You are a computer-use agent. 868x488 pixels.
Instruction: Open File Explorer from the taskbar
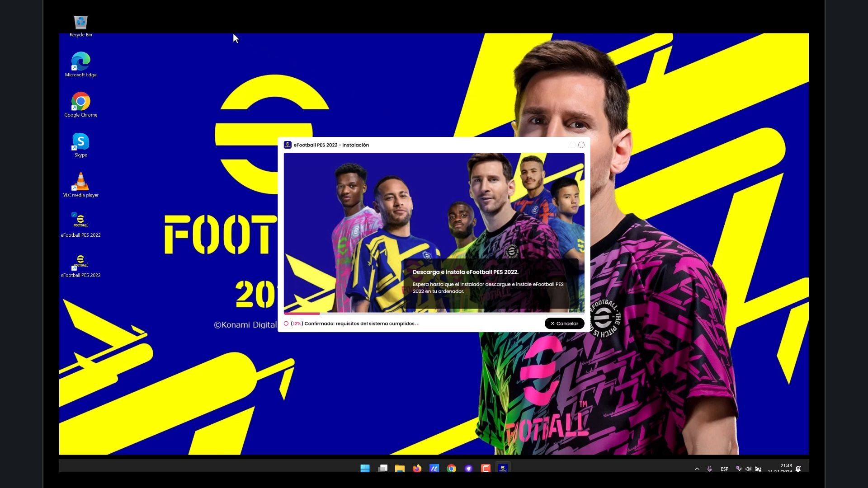pyautogui.click(x=400, y=469)
